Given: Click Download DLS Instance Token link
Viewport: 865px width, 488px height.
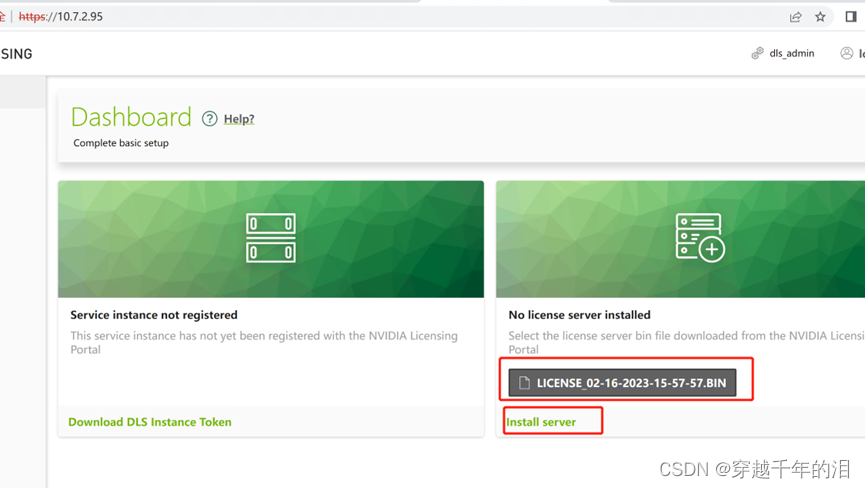Looking at the screenshot, I should click(150, 422).
